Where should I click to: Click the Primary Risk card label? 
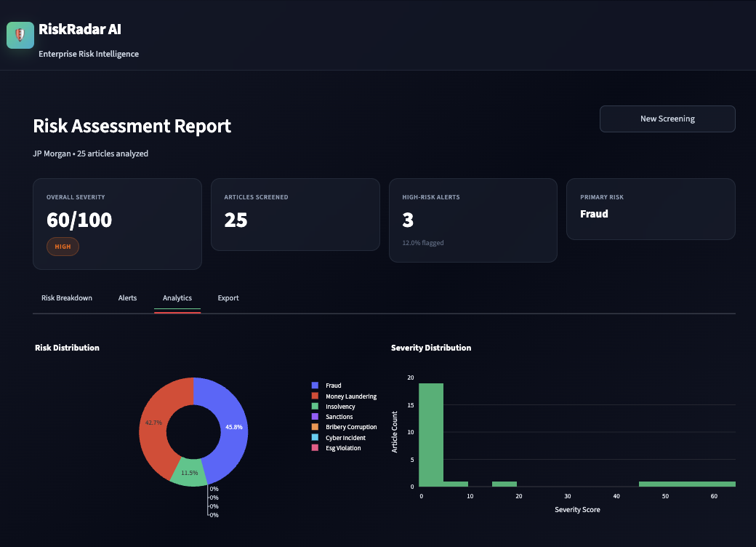coord(602,197)
